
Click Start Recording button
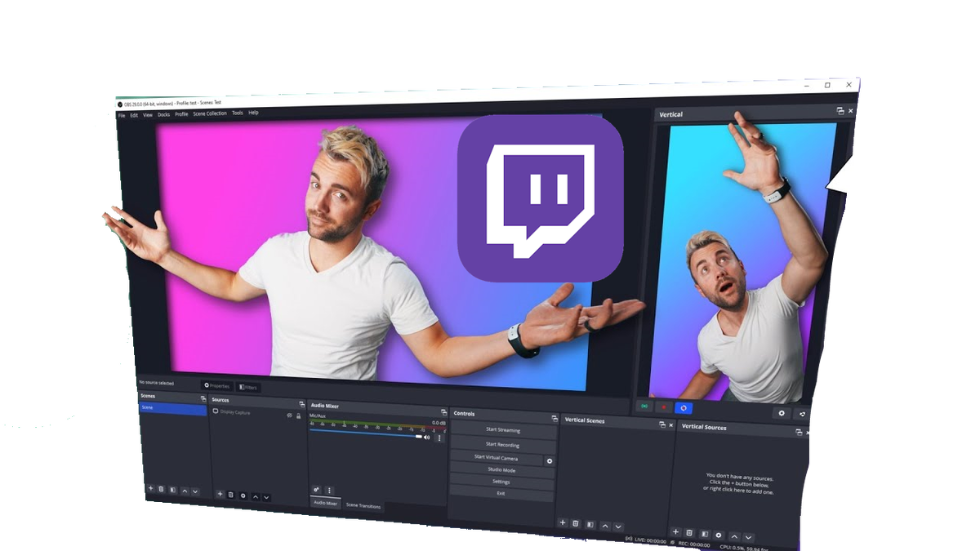pos(502,445)
